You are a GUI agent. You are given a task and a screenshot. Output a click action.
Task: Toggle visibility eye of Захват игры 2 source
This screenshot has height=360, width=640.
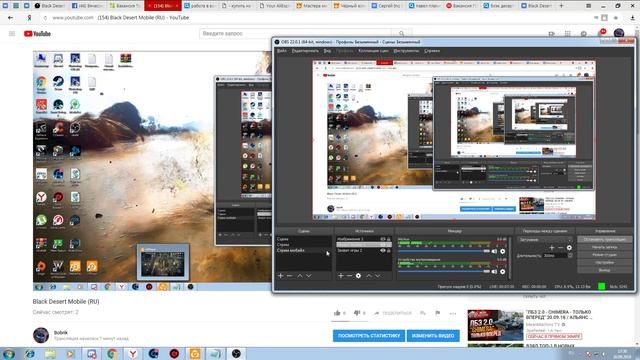(x=383, y=251)
